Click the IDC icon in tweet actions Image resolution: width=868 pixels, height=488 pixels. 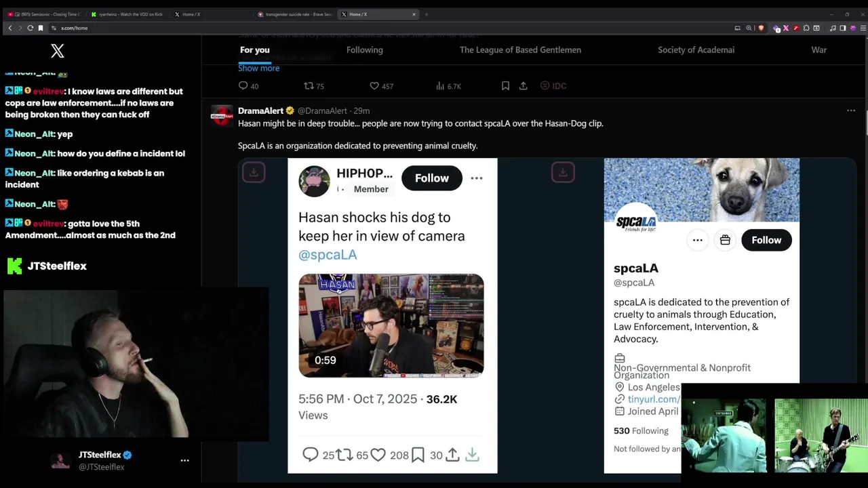(x=553, y=85)
